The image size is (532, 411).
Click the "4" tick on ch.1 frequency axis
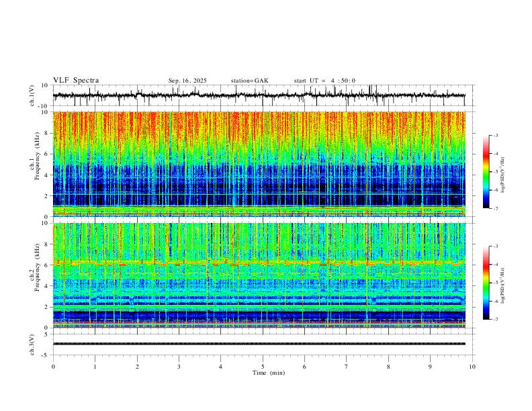(46, 175)
